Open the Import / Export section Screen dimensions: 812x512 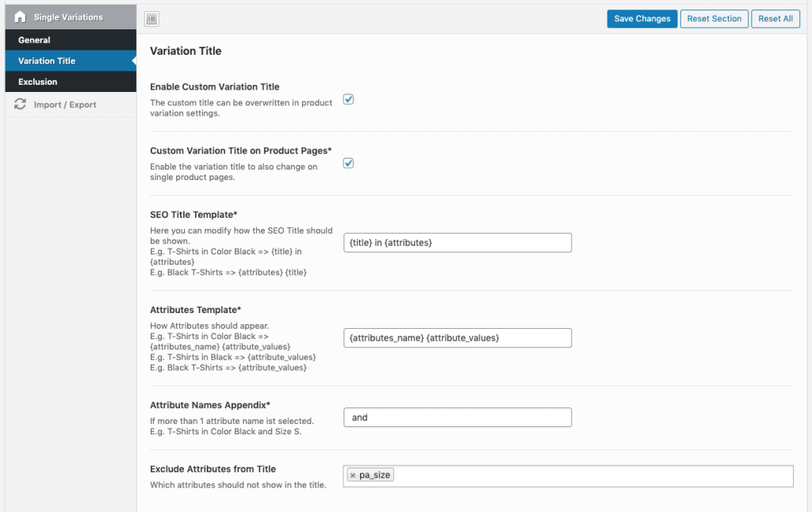[x=65, y=105]
